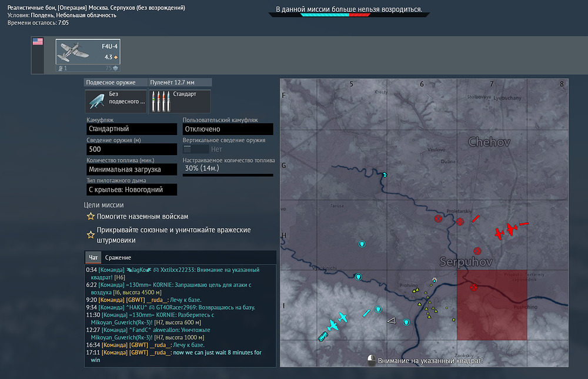
Task: Click the cyan allied airfield strip
Action: point(366,313)
